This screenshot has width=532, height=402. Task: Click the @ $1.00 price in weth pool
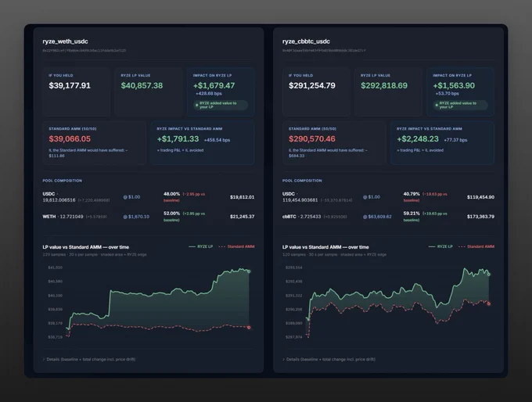click(x=131, y=197)
